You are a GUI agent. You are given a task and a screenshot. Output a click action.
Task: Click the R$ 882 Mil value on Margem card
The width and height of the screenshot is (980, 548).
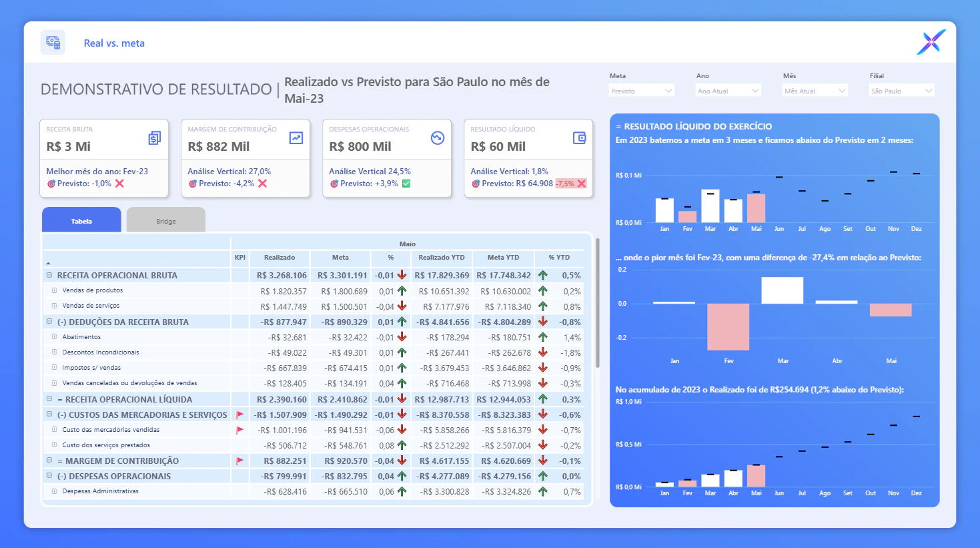click(x=219, y=147)
